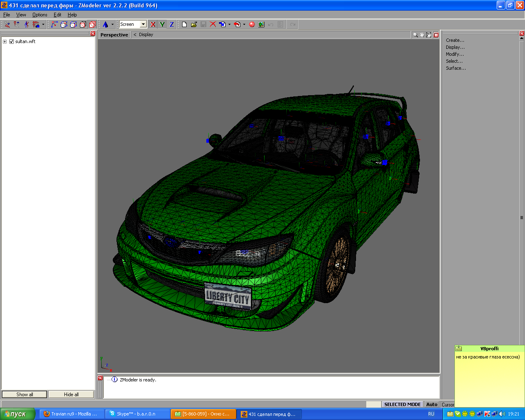Click the zoom magnifier icon in viewport
Screen dimensions: 525x420
point(415,35)
